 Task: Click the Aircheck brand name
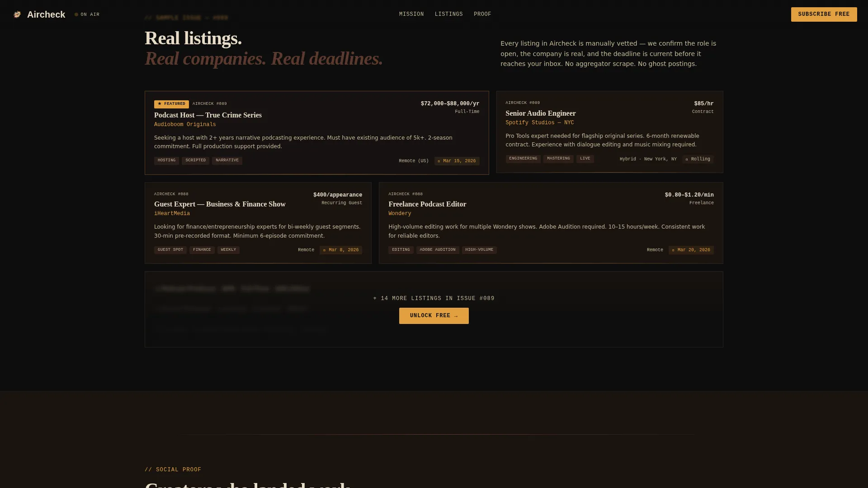click(x=46, y=14)
